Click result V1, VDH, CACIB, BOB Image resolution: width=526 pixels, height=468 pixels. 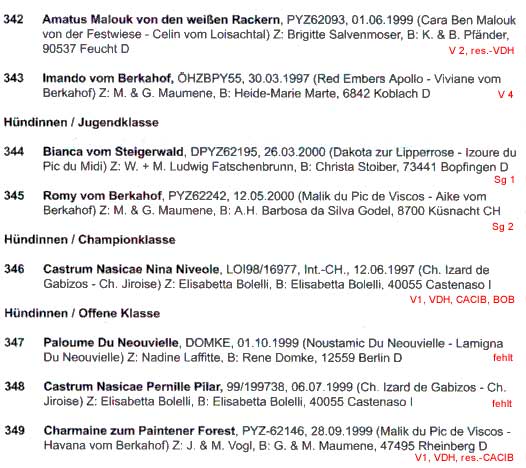pyautogui.click(x=462, y=300)
